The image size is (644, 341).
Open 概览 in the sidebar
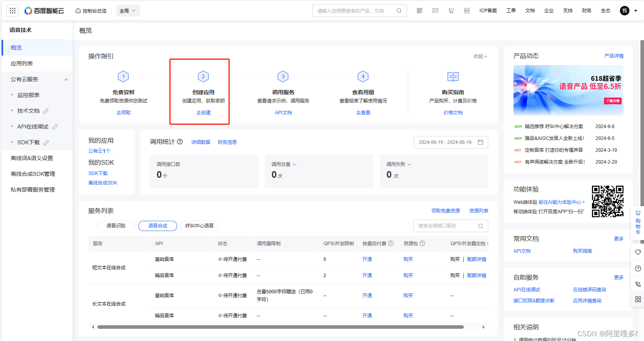click(37, 48)
